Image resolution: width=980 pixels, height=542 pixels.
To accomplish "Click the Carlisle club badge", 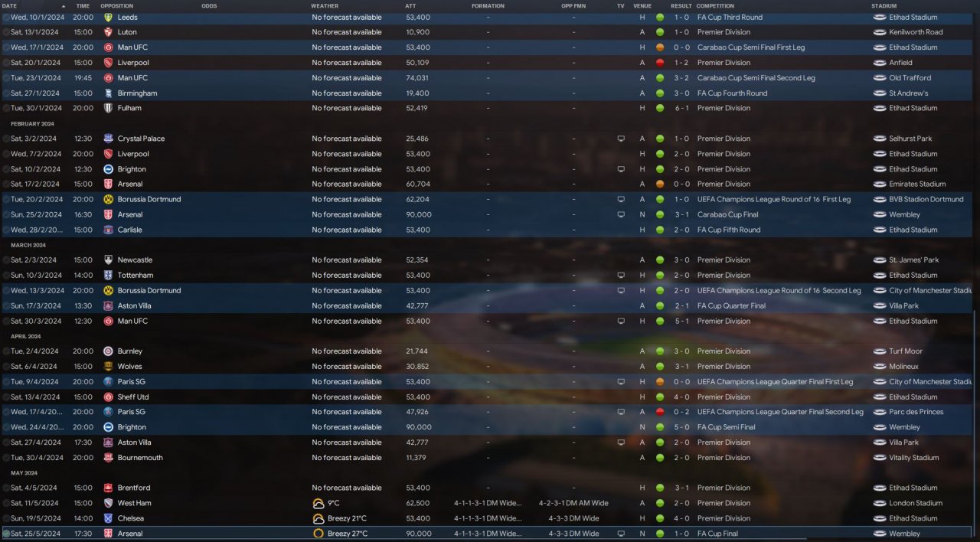I will (108, 230).
